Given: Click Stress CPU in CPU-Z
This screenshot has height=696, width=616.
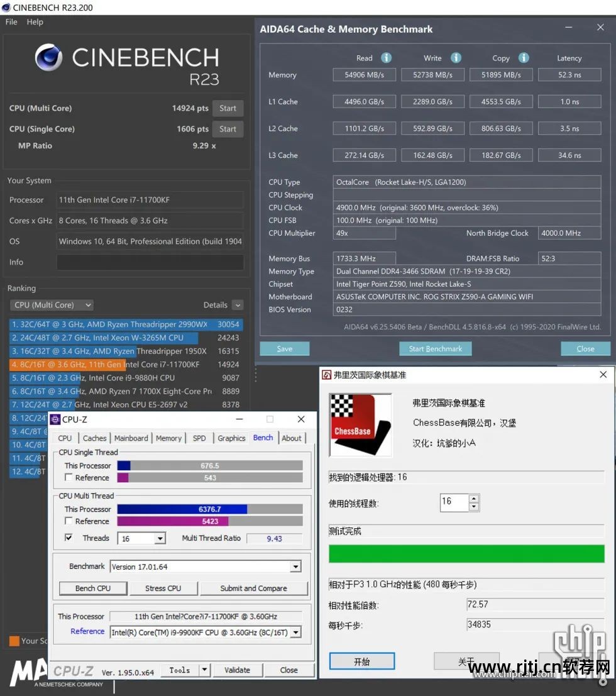Looking at the screenshot, I should (163, 588).
